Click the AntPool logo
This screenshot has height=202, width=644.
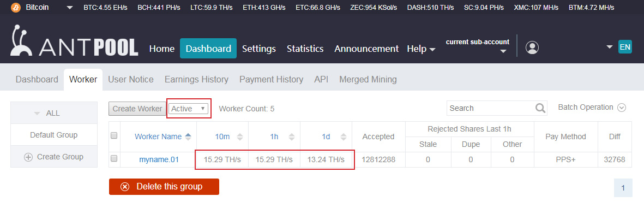(x=74, y=40)
